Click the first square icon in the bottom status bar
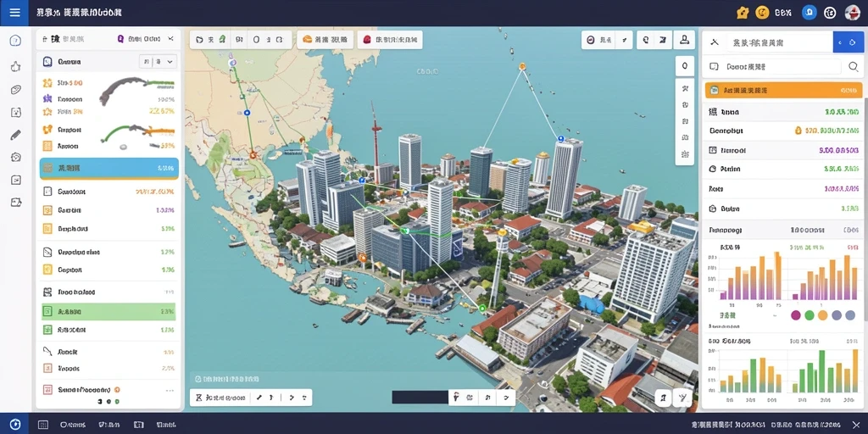 pyautogui.click(x=42, y=425)
